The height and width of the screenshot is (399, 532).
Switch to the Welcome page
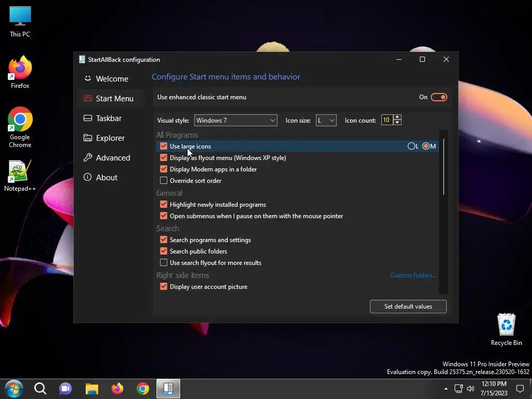point(111,79)
